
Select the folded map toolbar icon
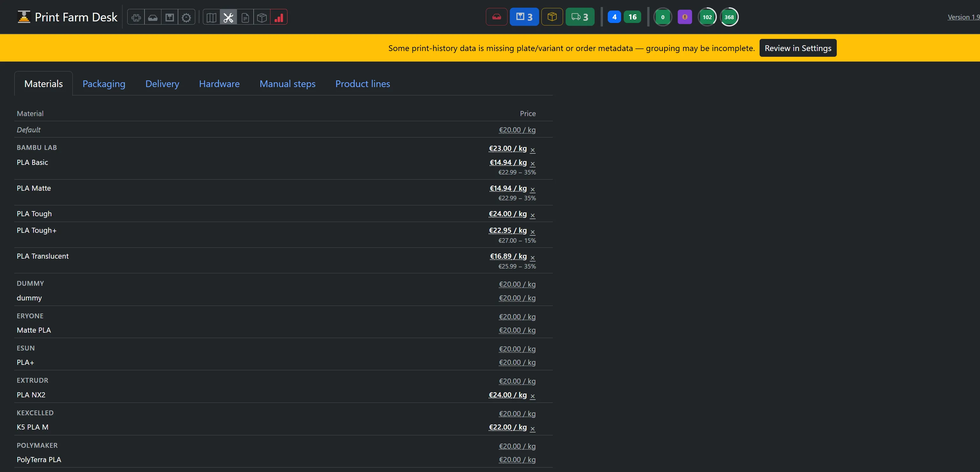(x=212, y=17)
